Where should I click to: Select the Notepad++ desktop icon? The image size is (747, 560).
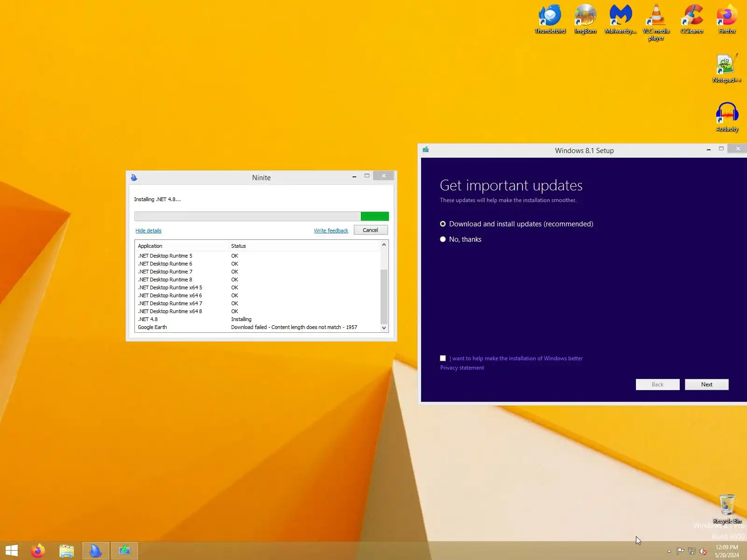727,68
